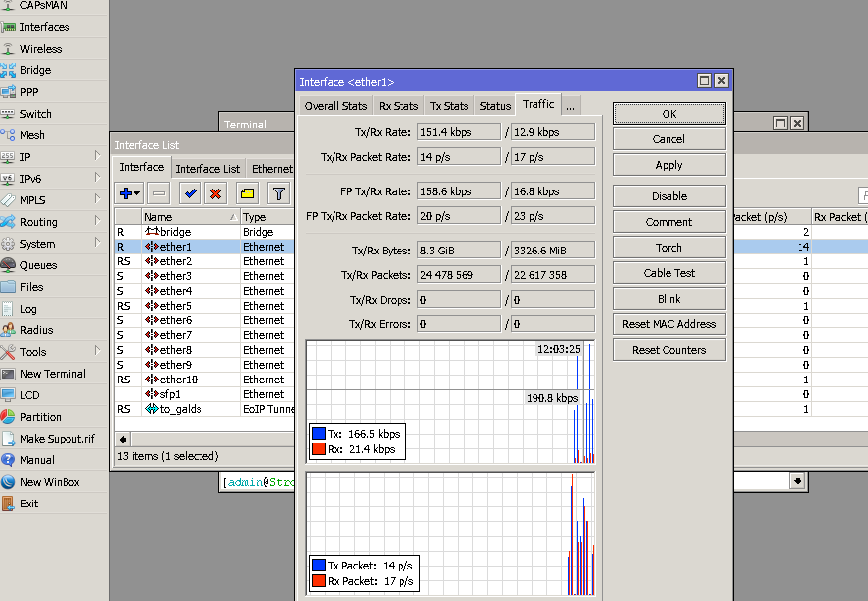Viewport: 868px width, 601px height.
Task: Click the blue Tx Packet legend swatch
Action: point(319,565)
